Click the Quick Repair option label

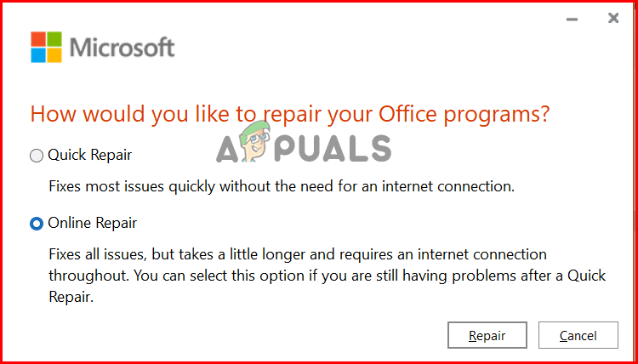click(89, 156)
